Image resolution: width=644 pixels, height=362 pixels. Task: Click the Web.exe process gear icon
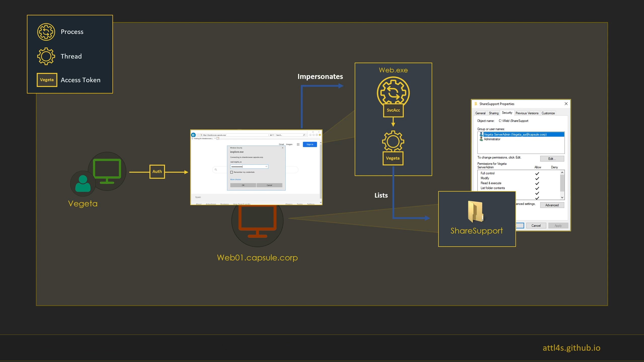[x=393, y=92]
